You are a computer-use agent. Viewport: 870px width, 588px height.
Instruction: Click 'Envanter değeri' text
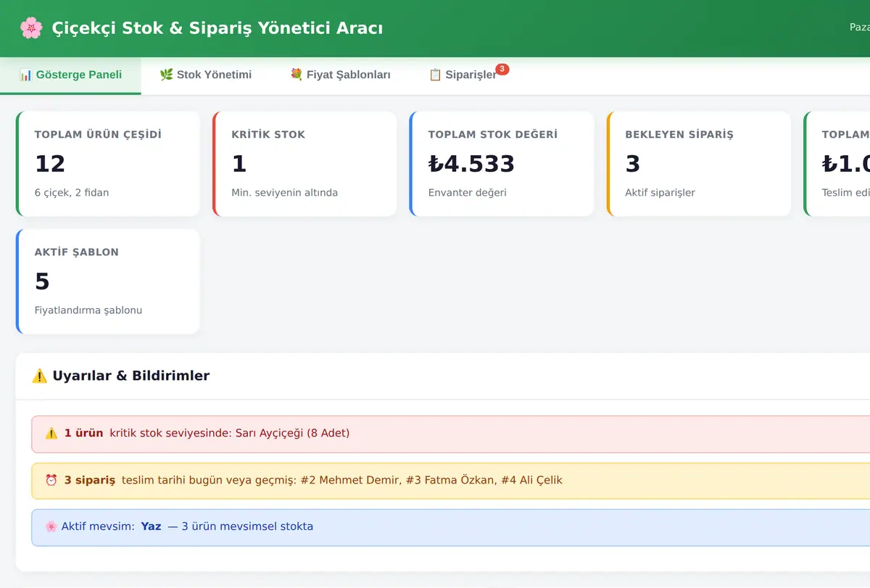coord(468,193)
